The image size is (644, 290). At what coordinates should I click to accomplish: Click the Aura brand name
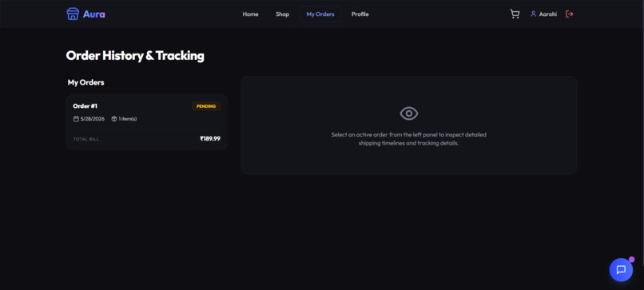click(x=94, y=14)
